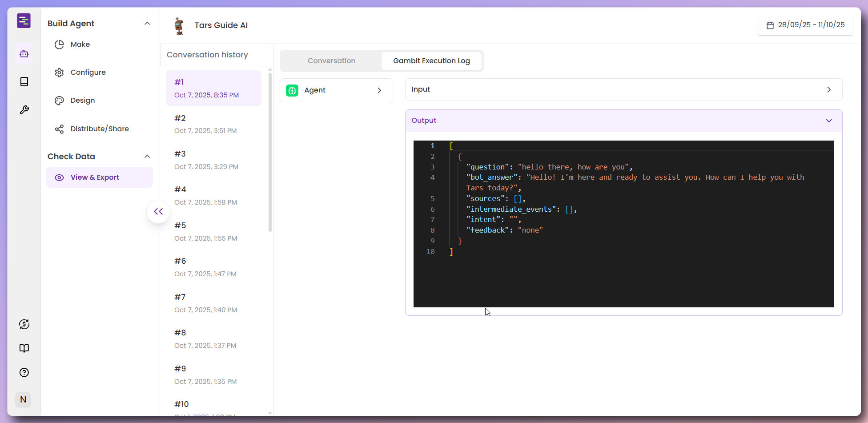The height and width of the screenshot is (423, 868).
Task: Collapse the Check Data section
Action: coord(147,157)
